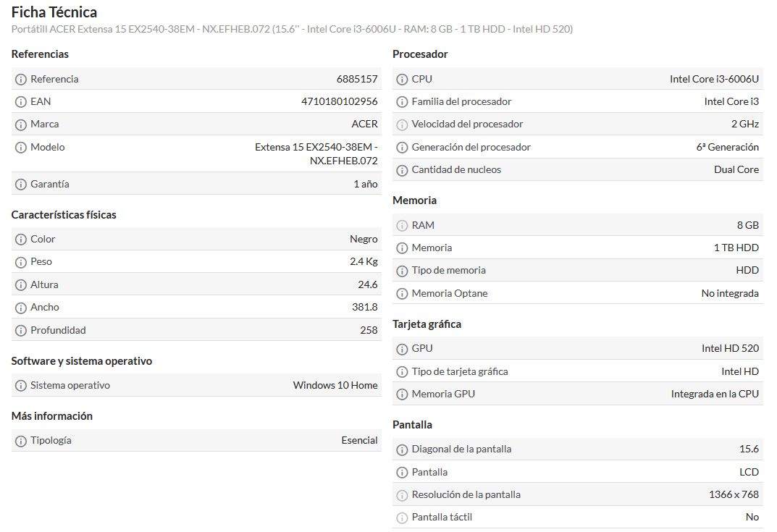777x532 pixels.
Task: Open the info icon beside Color
Action: [x=21, y=240]
